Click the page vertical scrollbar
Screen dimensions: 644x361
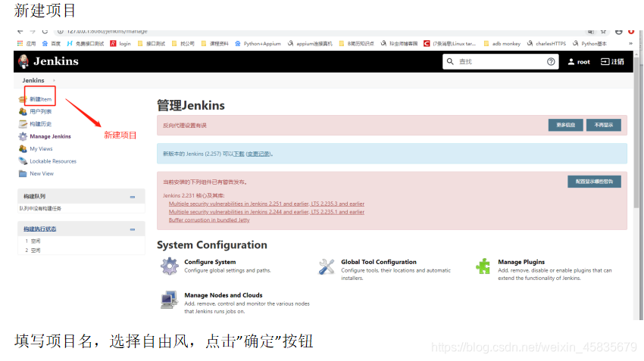coord(636,131)
